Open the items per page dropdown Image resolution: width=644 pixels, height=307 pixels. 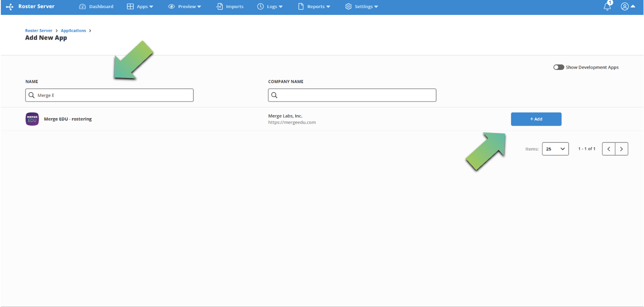pyautogui.click(x=555, y=149)
